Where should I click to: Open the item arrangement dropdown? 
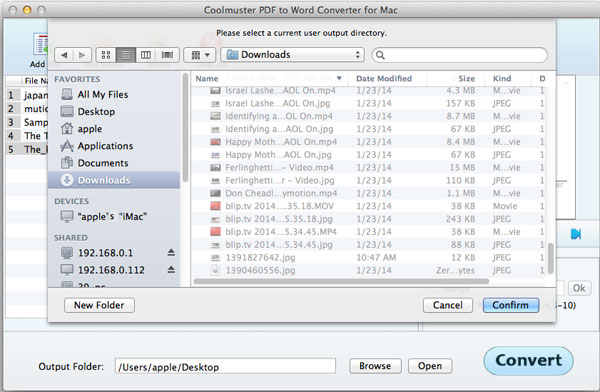200,55
